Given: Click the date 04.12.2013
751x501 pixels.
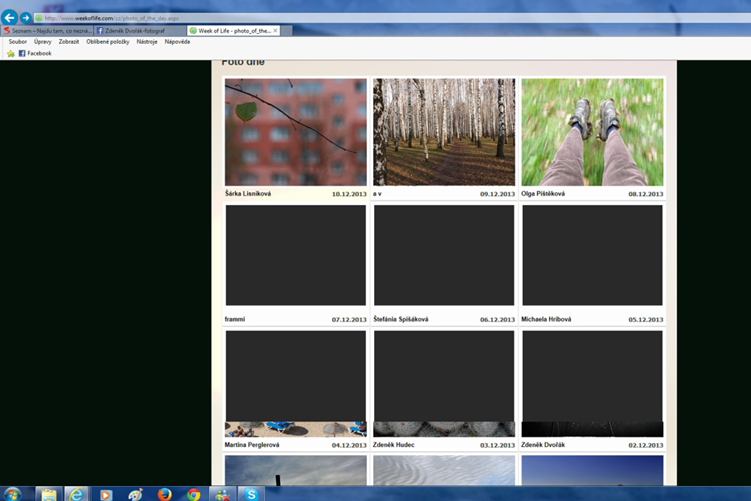Looking at the screenshot, I should tap(349, 445).
